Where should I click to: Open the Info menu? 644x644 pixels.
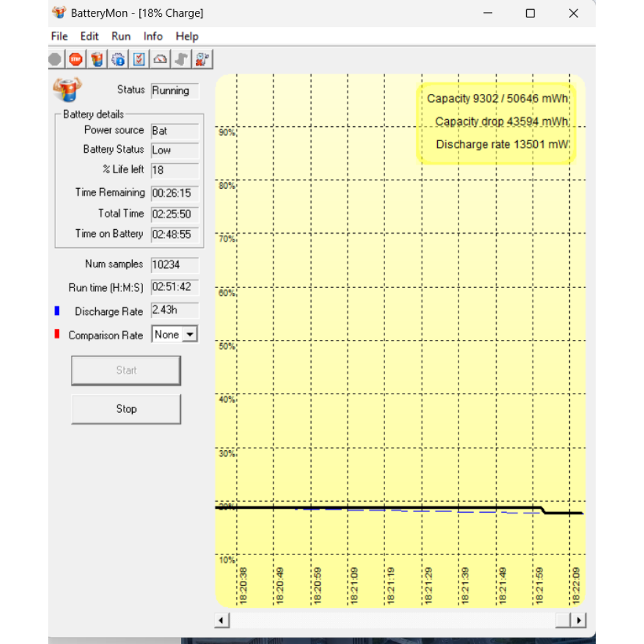click(x=153, y=36)
